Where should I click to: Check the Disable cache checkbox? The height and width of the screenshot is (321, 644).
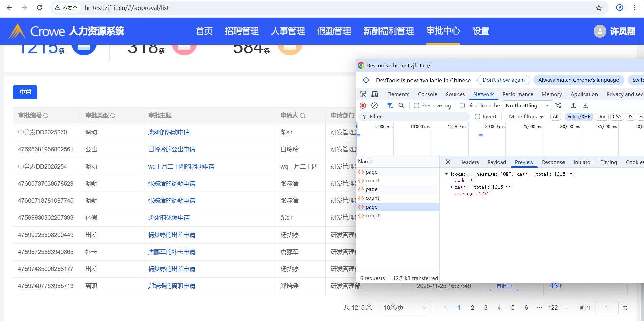(462, 106)
